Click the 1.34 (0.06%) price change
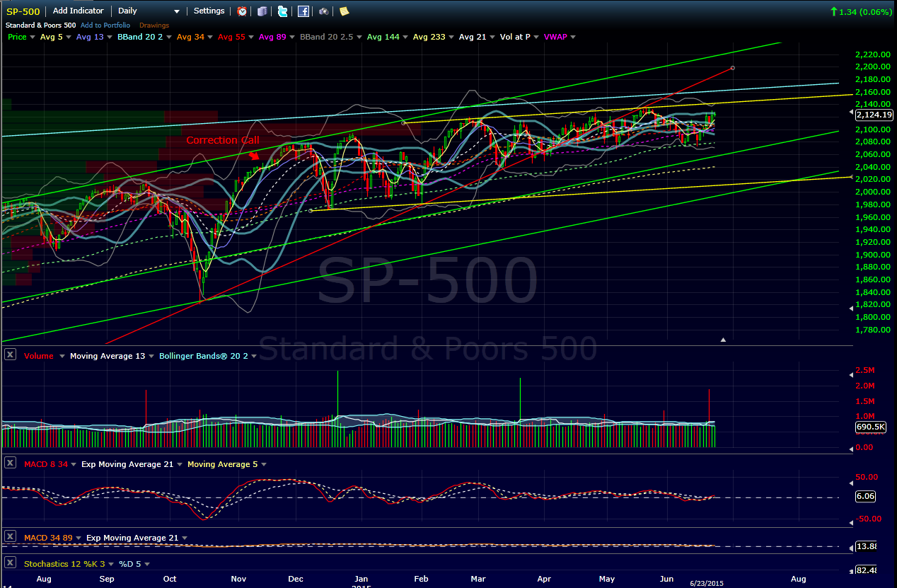 point(862,11)
